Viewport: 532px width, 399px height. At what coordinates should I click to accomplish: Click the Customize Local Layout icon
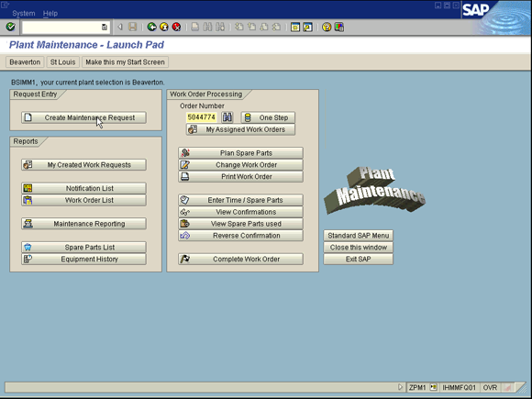pyautogui.click(x=339, y=27)
